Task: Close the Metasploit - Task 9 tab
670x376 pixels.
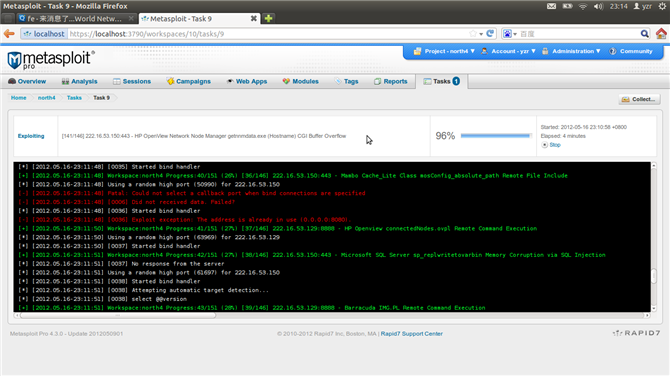Action: 253,18
